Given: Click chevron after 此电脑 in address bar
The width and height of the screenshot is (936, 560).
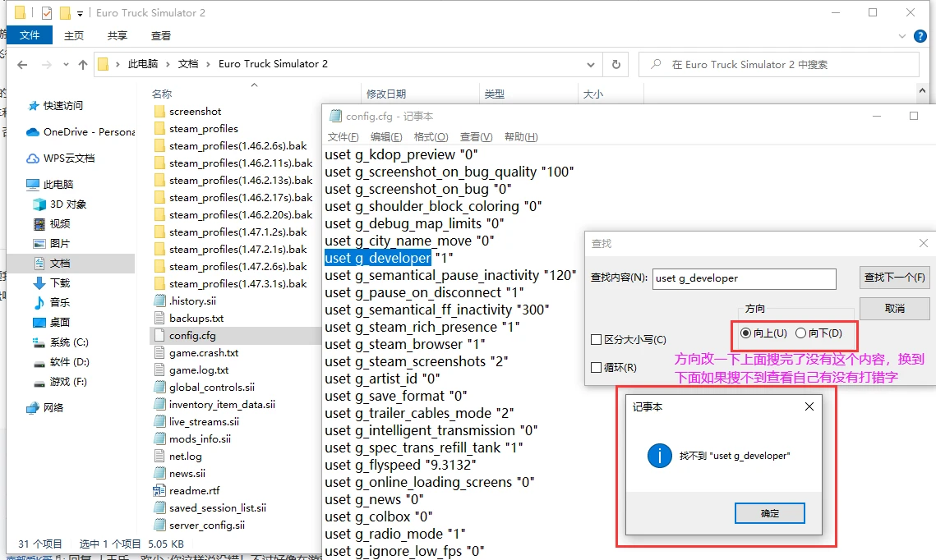Looking at the screenshot, I should tap(168, 64).
